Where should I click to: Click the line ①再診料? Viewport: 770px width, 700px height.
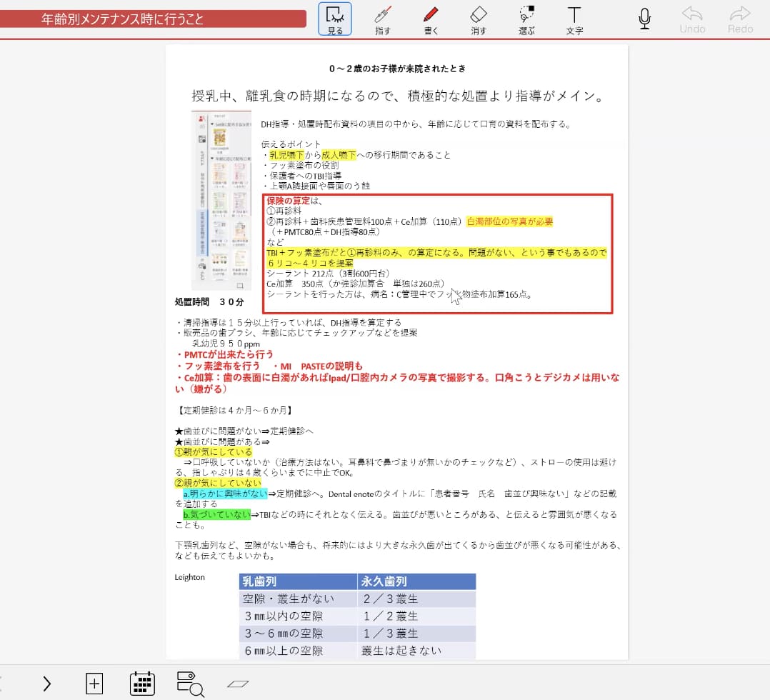click(x=284, y=211)
